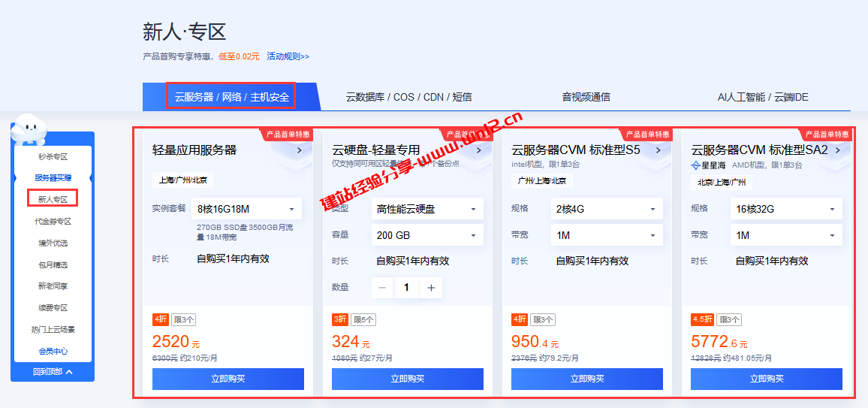Open the 活动规则>> link
This screenshot has width=868, height=408.
click(288, 56)
